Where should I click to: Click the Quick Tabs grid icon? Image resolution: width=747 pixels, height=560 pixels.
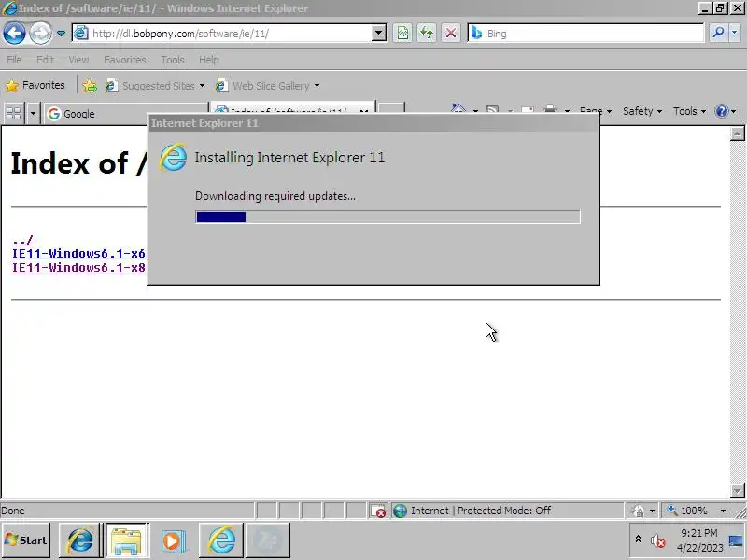[14, 113]
